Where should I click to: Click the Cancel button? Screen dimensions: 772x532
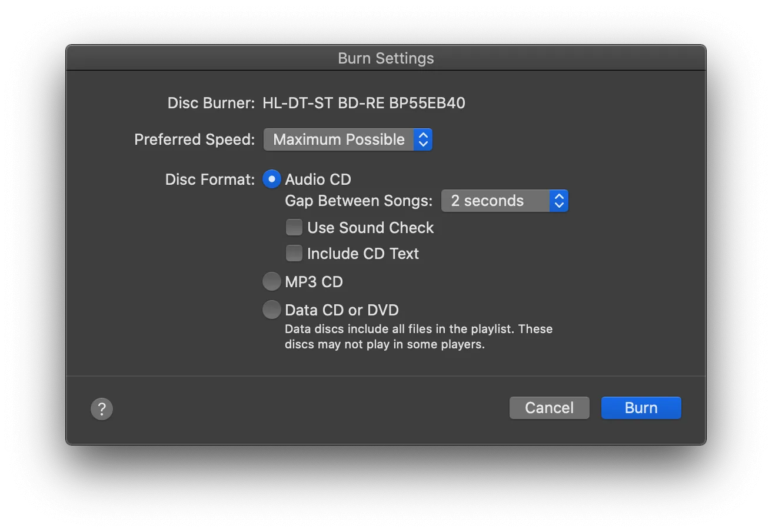click(550, 408)
